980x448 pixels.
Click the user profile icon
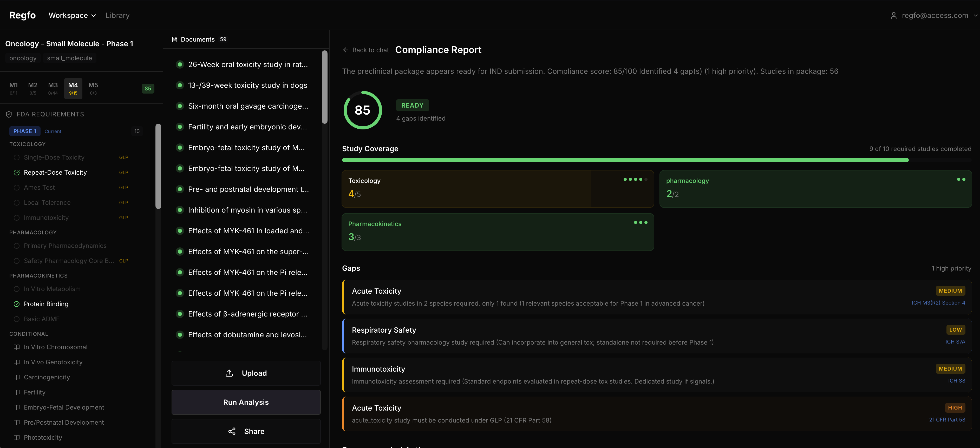[x=893, y=16]
